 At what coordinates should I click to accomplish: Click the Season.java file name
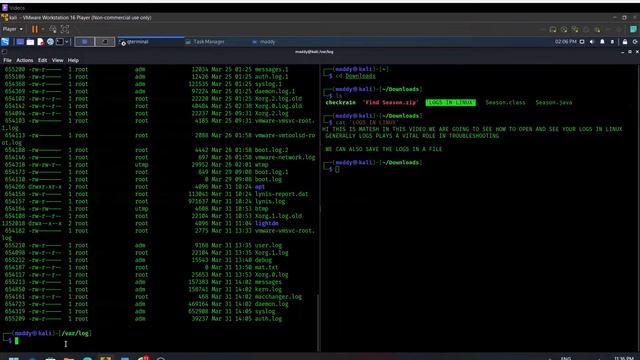(553, 102)
